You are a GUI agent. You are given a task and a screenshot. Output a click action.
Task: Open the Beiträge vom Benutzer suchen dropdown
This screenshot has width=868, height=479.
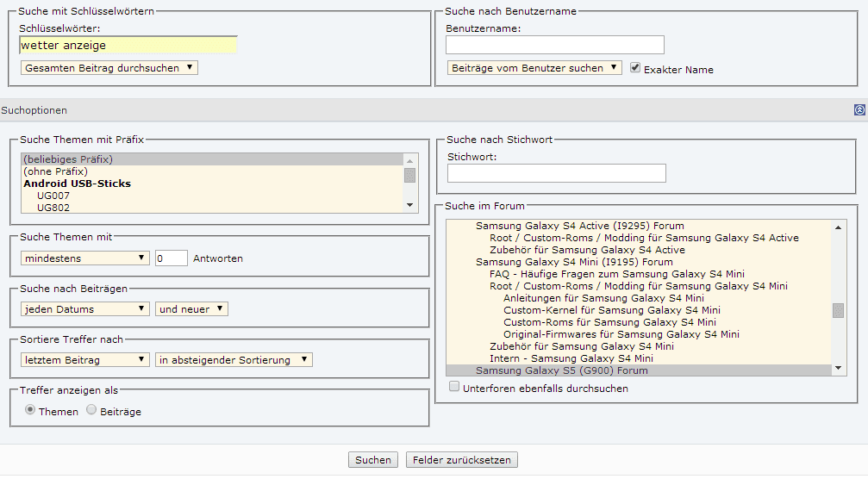(x=534, y=68)
